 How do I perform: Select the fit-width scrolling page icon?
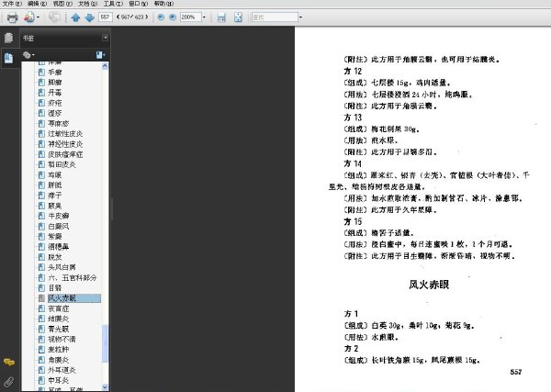point(221,17)
